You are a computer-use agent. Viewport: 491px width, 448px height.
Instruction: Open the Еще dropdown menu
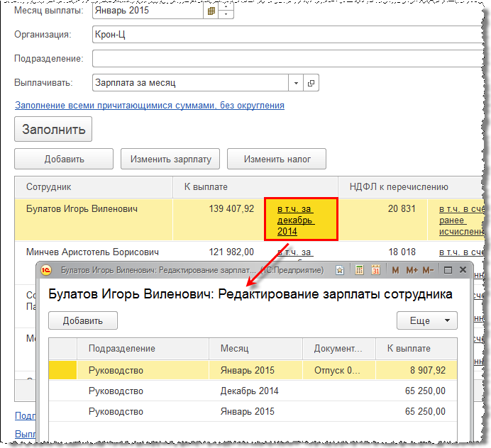coord(426,320)
